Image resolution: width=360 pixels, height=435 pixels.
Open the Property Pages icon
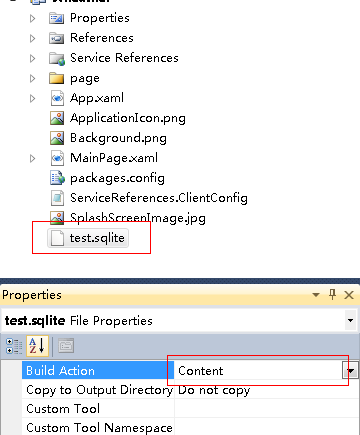click(66, 346)
